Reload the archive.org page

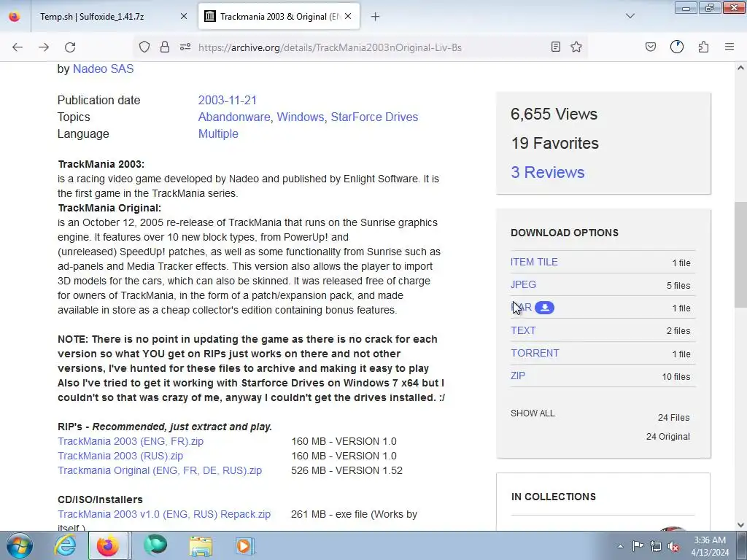pyautogui.click(x=70, y=47)
